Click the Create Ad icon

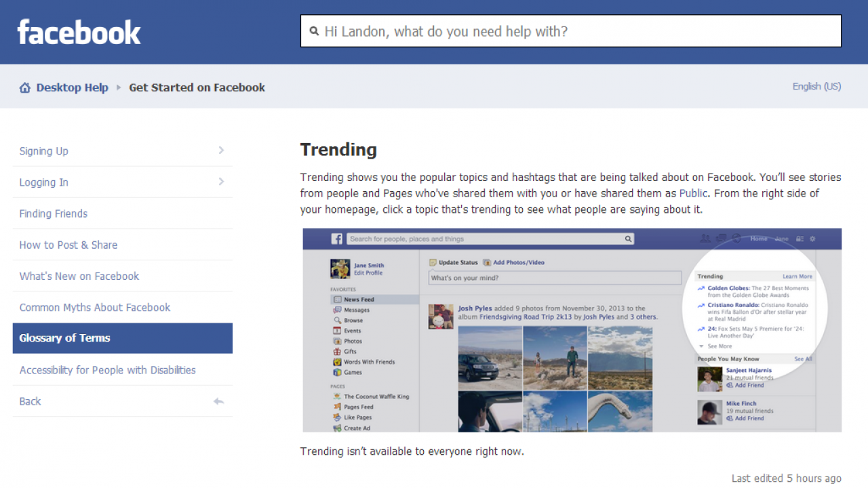click(337, 428)
